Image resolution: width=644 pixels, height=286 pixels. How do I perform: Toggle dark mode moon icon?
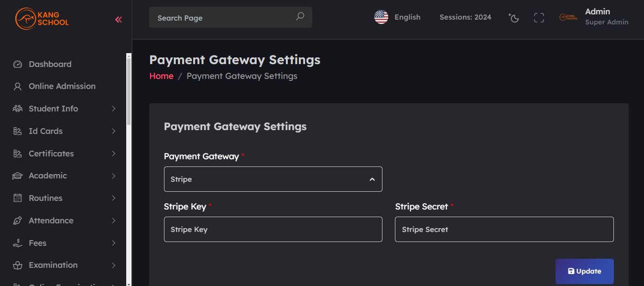click(514, 18)
